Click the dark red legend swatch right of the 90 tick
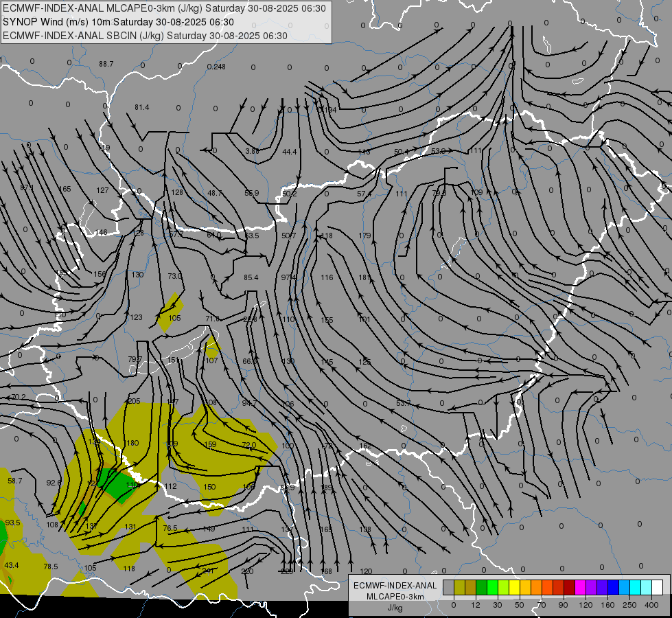Image resolution: width=672 pixels, height=618 pixels. 570,588
